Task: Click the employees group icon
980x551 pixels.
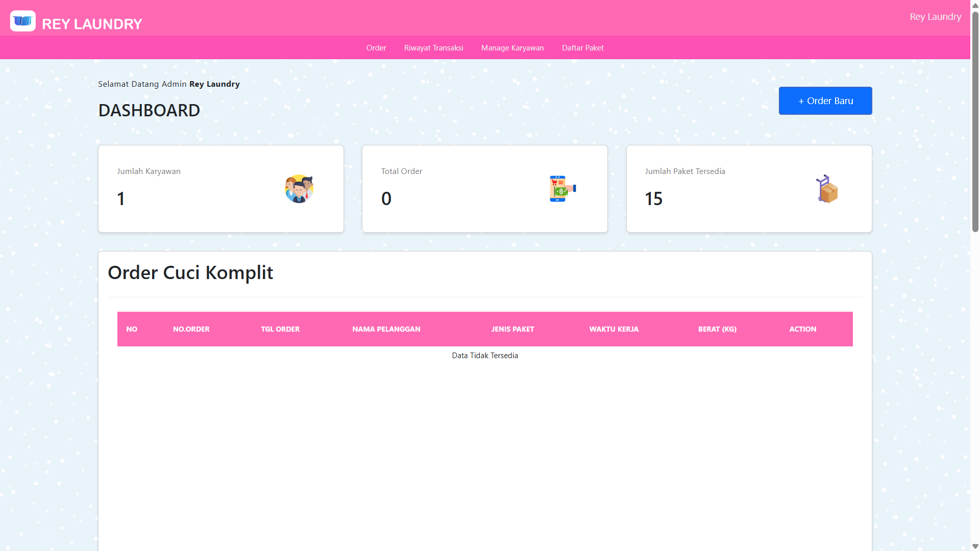Action: (299, 189)
